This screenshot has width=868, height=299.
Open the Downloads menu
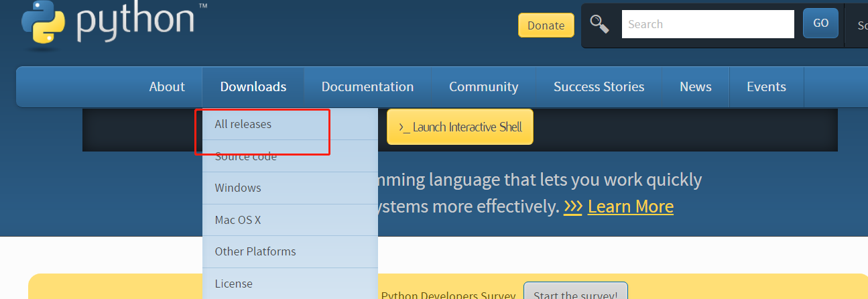pos(253,86)
